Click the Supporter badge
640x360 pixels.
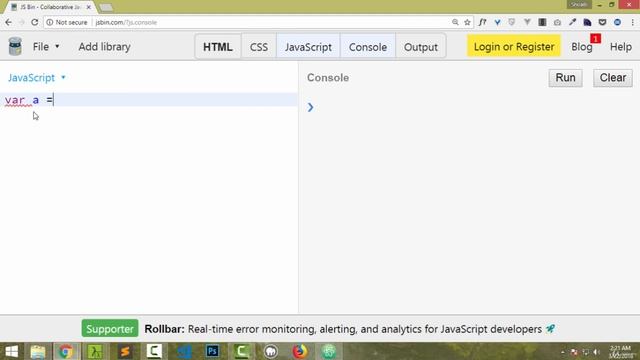click(x=110, y=329)
